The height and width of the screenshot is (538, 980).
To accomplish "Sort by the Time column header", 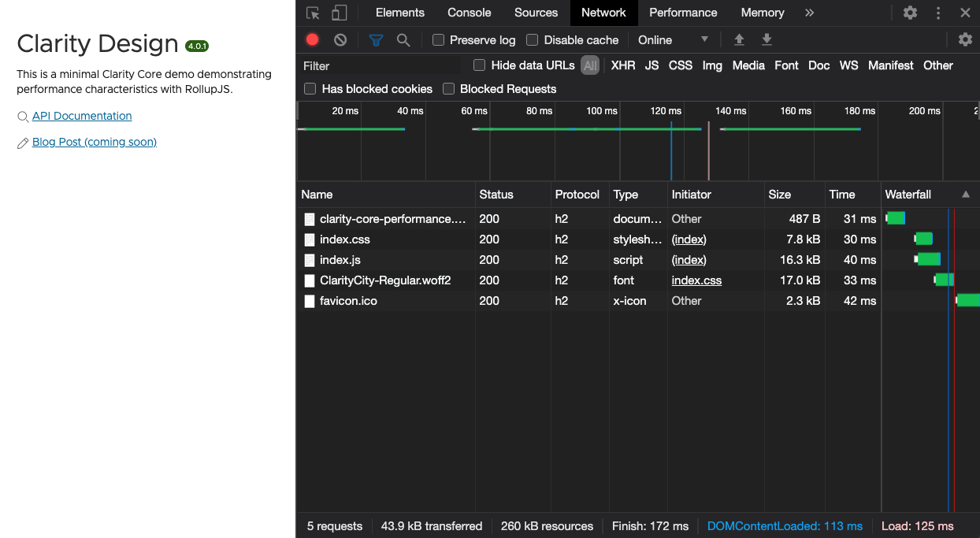I will [852, 195].
